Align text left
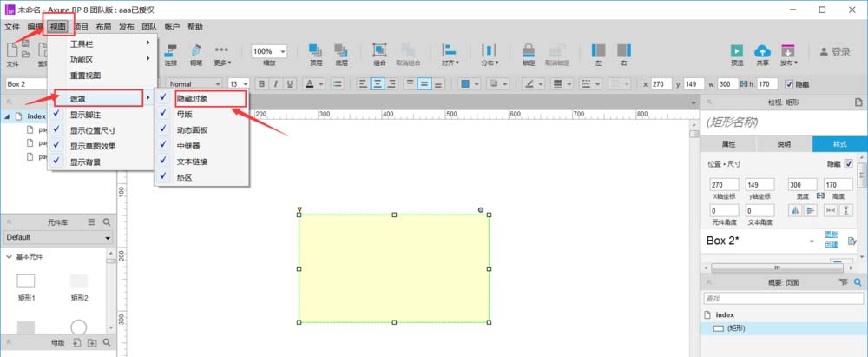 363,83
